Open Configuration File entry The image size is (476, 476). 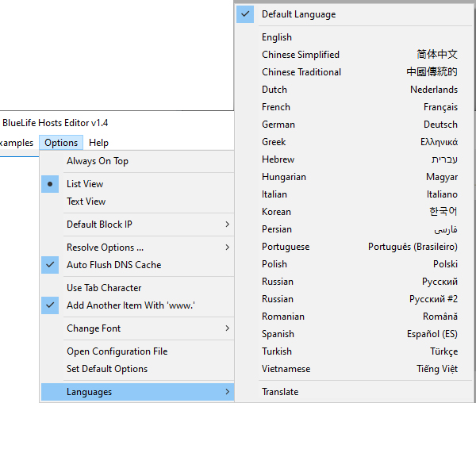click(137, 351)
